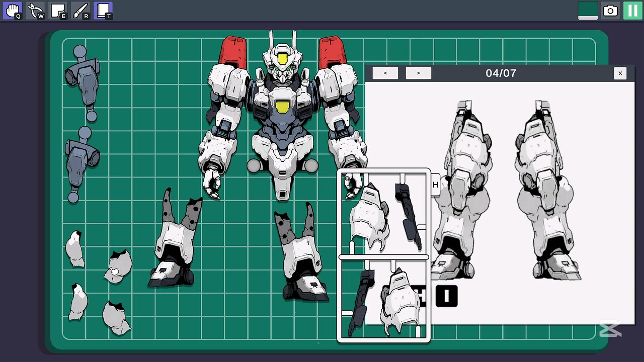The width and height of the screenshot is (644, 362).
Task: Select the hand grab tool
Action: (x=13, y=11)
